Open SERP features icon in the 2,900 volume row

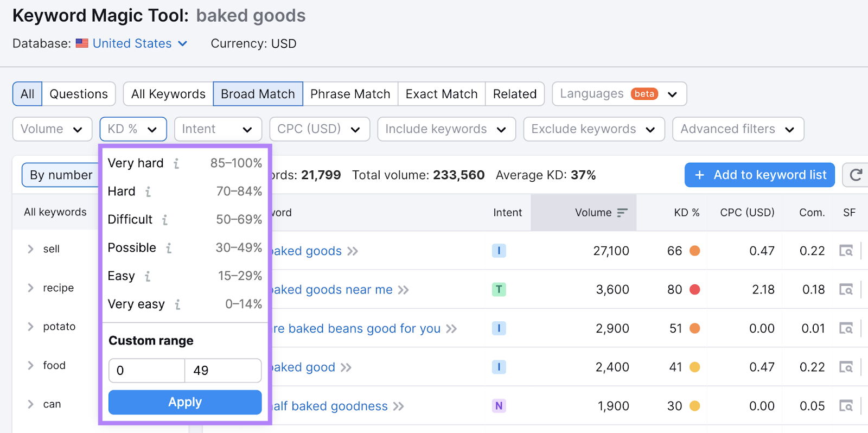pyautogui.click(x=846, y=328)
